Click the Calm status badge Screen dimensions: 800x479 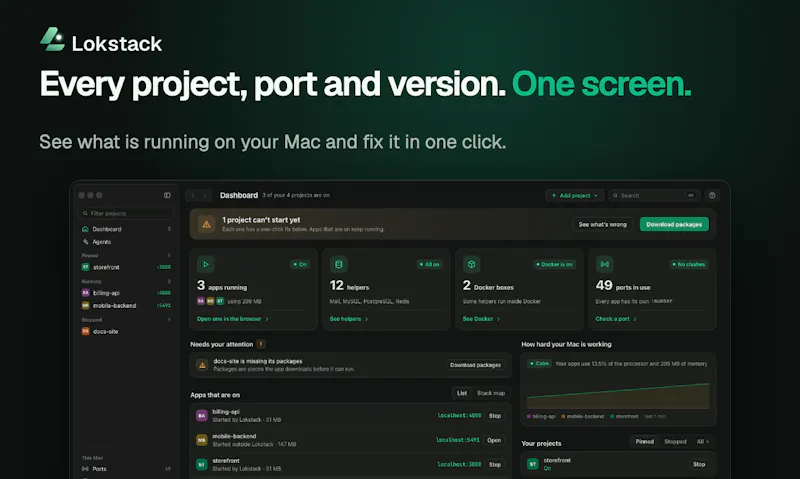(539, 364)
